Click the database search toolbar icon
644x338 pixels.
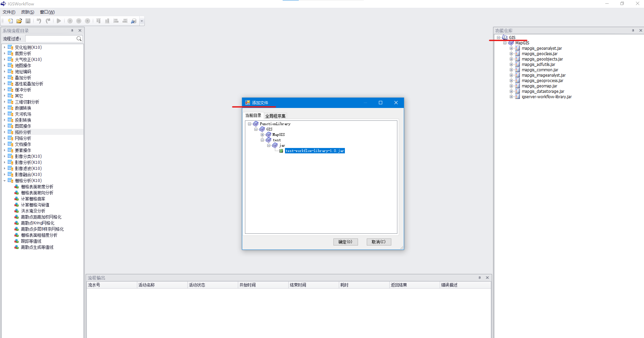click(134, 21)
